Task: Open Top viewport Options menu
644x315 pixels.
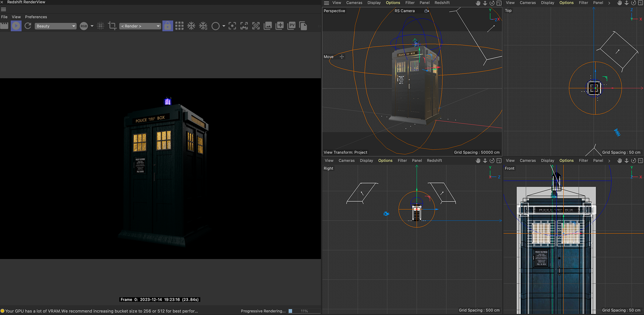Action: tap(567, 3)
